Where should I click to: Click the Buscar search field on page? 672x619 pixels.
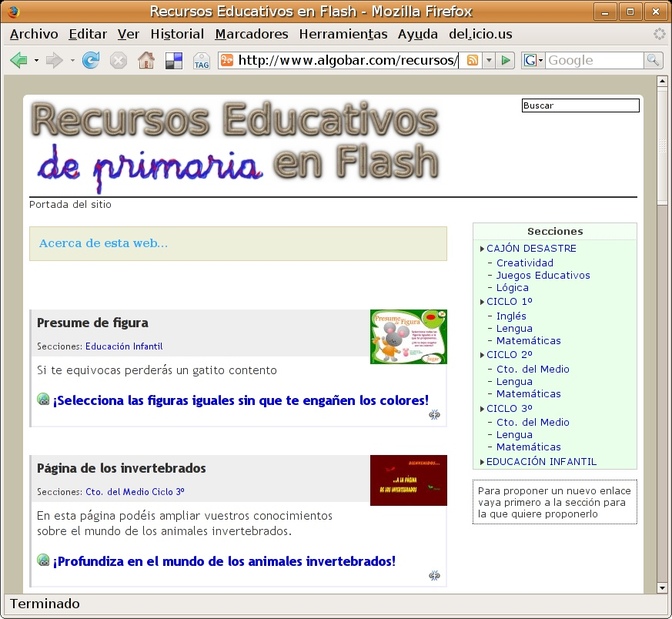coord(580,105)
